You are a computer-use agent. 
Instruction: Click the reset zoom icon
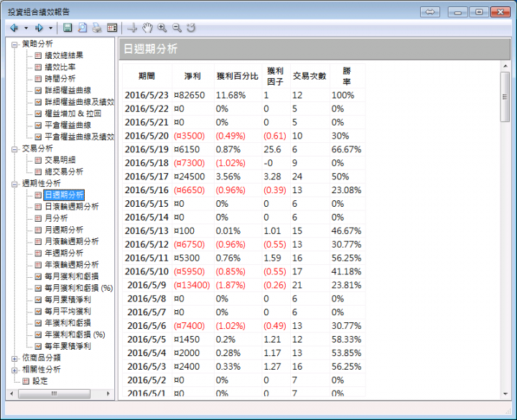point(191,28)
